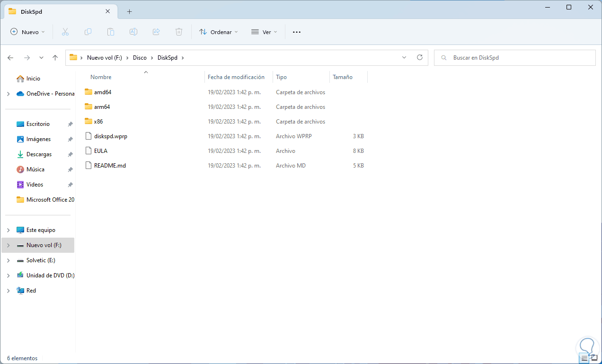Viewport: 602px width, 364px height.
Task: Click the Paste clipboard icon
Action: pyautogui.click(x=111, y=32)
